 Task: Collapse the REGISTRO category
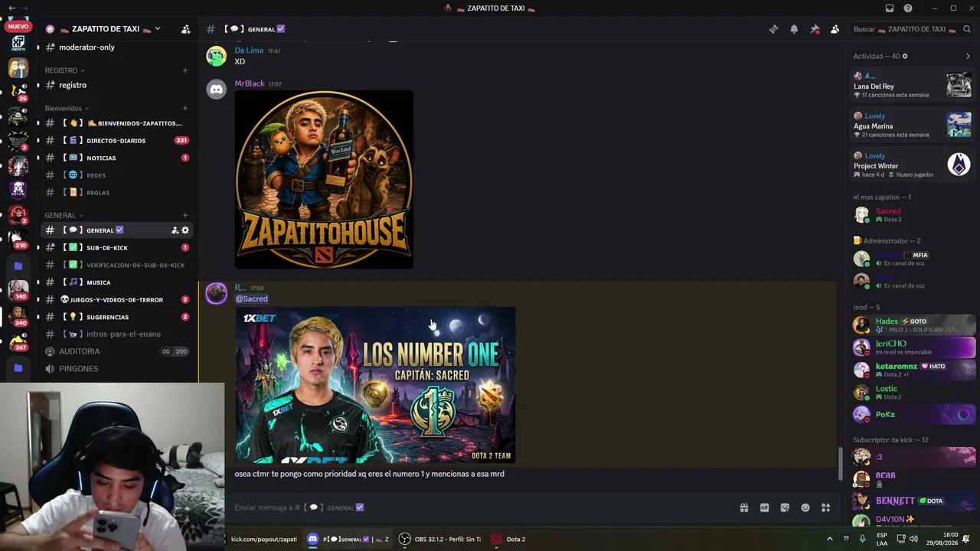pos(64,70)
